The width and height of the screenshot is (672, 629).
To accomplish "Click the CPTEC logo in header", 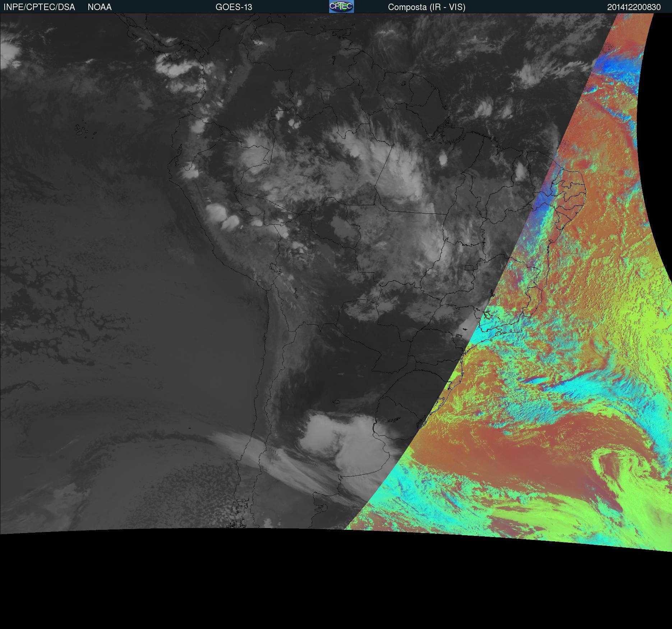I will [x=341, y=6].
